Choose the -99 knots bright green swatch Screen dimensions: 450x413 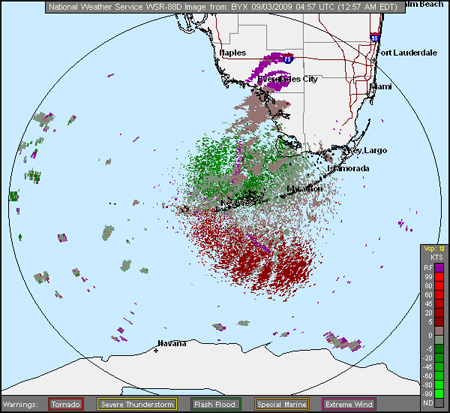pyautogui.click(x=439, y=394)
